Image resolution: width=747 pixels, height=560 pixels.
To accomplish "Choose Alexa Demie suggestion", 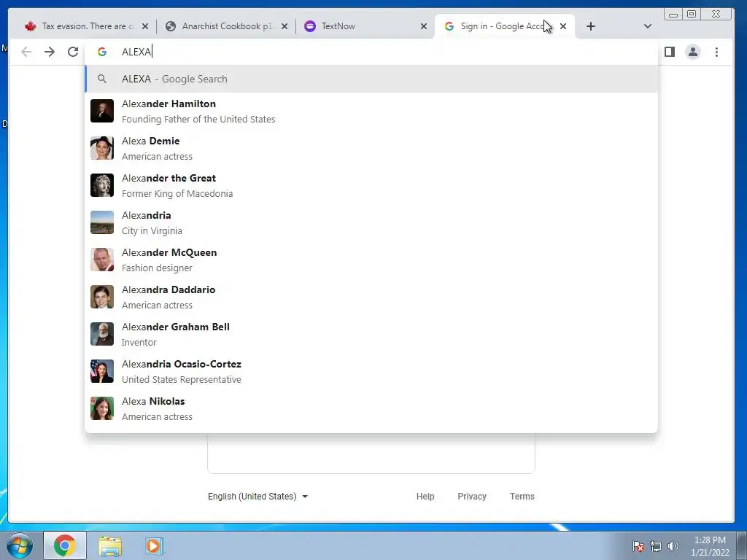I will click(x=371, y=148).
